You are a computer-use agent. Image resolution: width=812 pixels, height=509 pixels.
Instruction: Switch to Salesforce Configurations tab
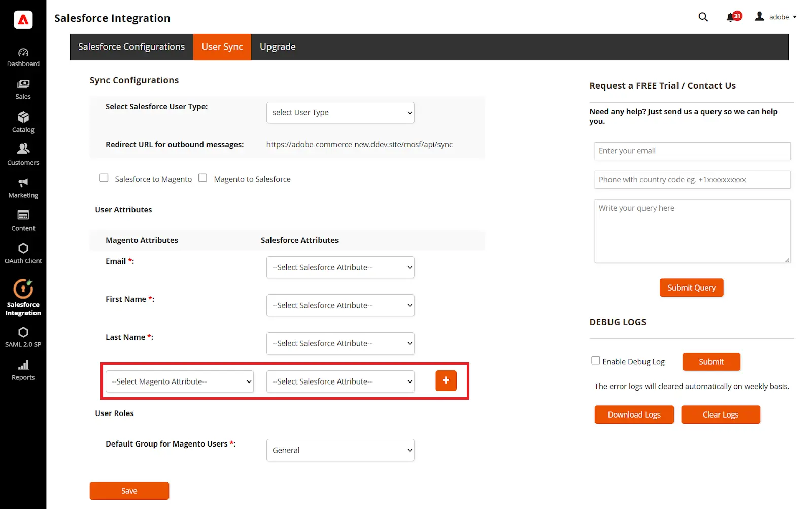[131, 47]
